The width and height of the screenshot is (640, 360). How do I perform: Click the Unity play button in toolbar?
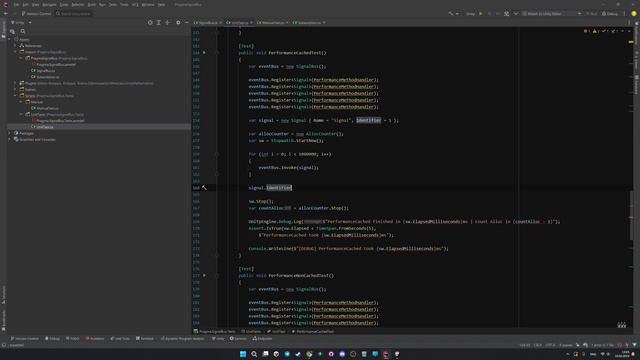tap(481, 13)
